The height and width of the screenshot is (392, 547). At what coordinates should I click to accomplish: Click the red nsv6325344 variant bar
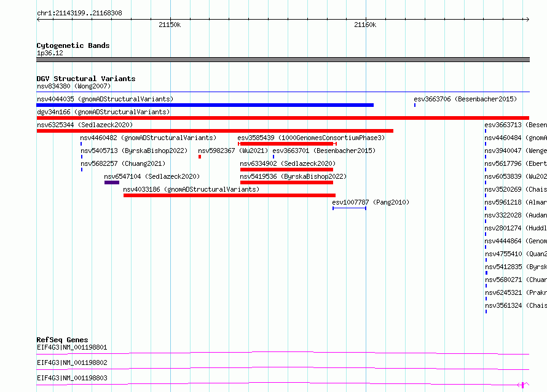click(x=215, y=131)
